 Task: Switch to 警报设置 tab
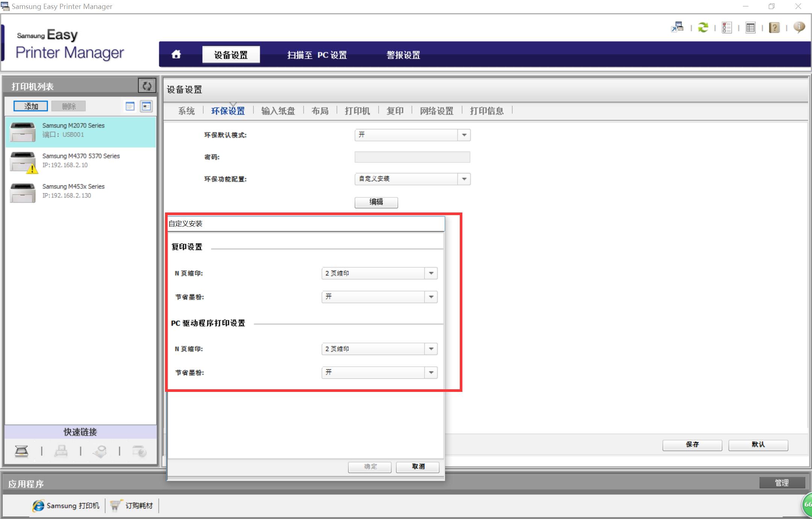[403, 55]
